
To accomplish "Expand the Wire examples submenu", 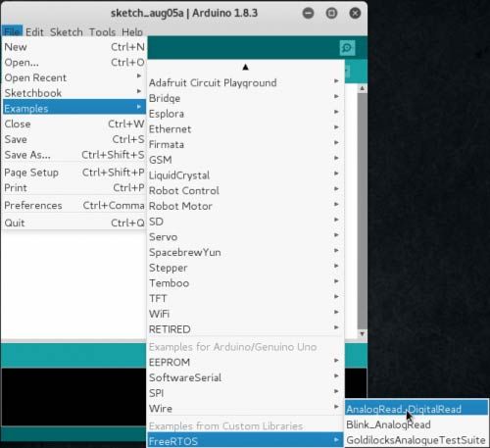I will pyautogui.click(x=245, y=408).
